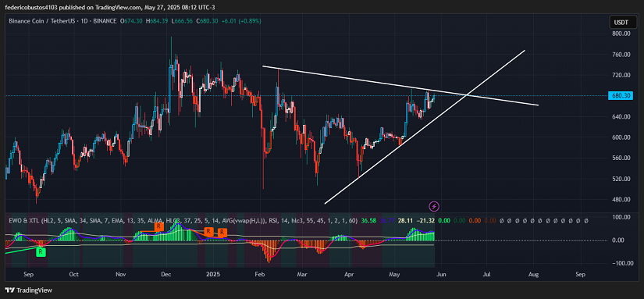644x299 pixels.
Task: Click the 2025 label on time axis
Action: [214, 274]
